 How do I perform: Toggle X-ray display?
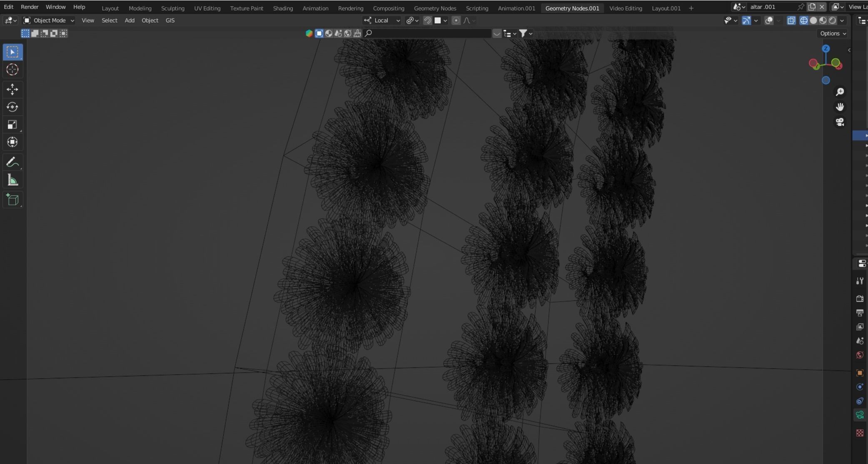791,20
